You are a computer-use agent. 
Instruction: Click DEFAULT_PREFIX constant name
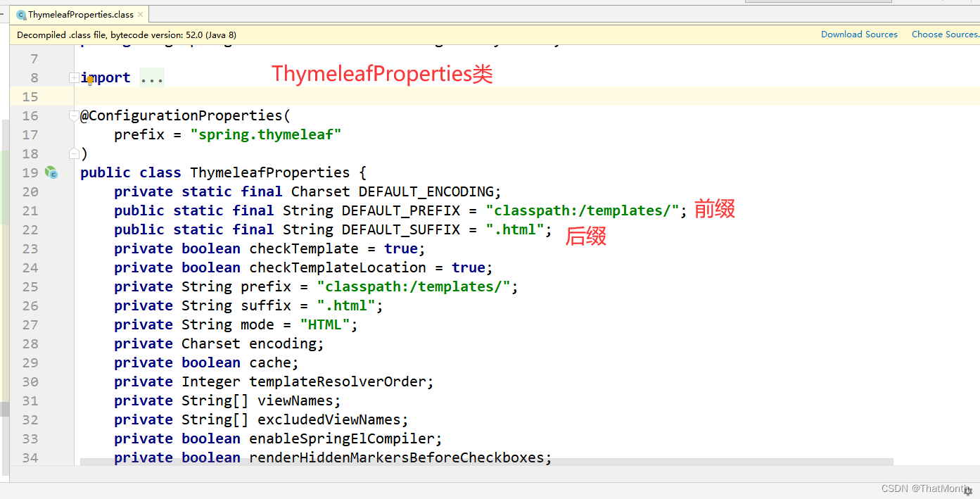400,210
